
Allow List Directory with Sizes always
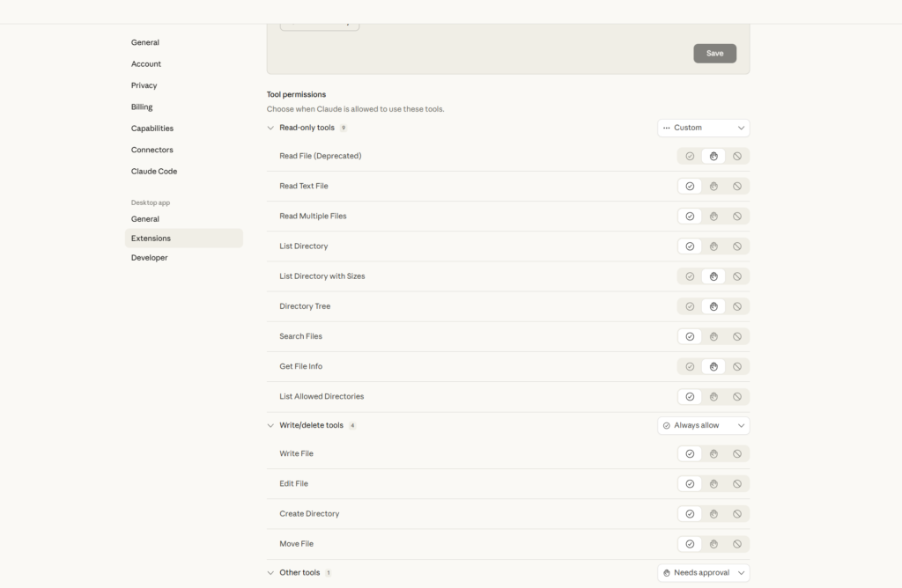690,276
